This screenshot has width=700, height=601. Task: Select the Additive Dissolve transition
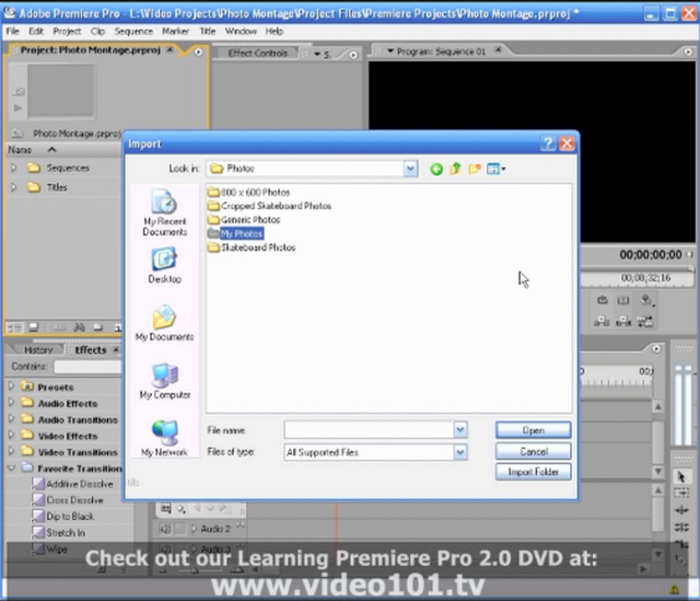point(73,484)
